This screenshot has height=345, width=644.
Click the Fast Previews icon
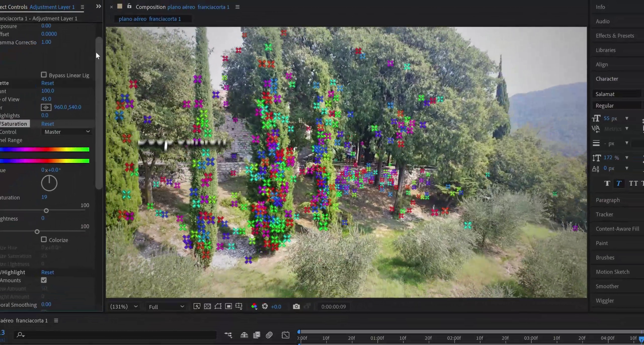point(197,306)
